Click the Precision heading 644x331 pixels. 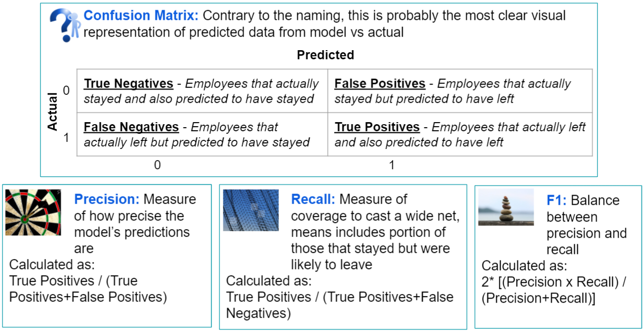(106, 199)
